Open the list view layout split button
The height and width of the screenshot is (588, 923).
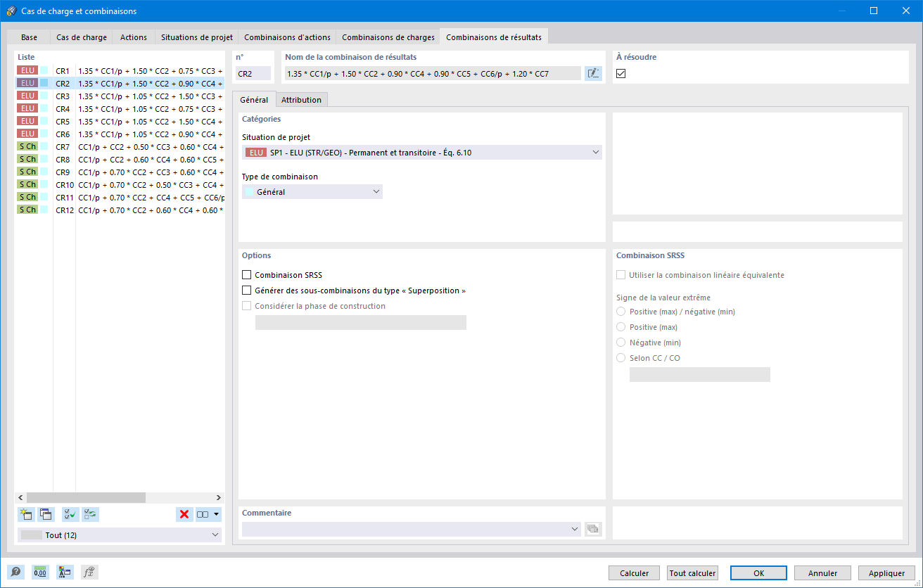coord(208,514)
